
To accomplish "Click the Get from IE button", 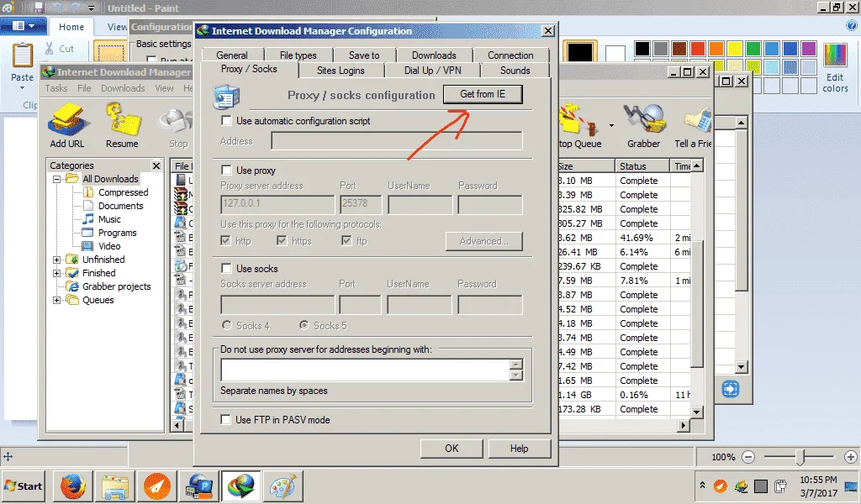I will (x=483, y=94).
